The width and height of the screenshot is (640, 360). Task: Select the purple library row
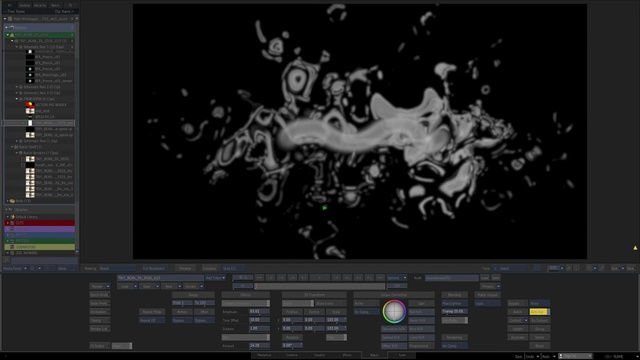(40, 229)
